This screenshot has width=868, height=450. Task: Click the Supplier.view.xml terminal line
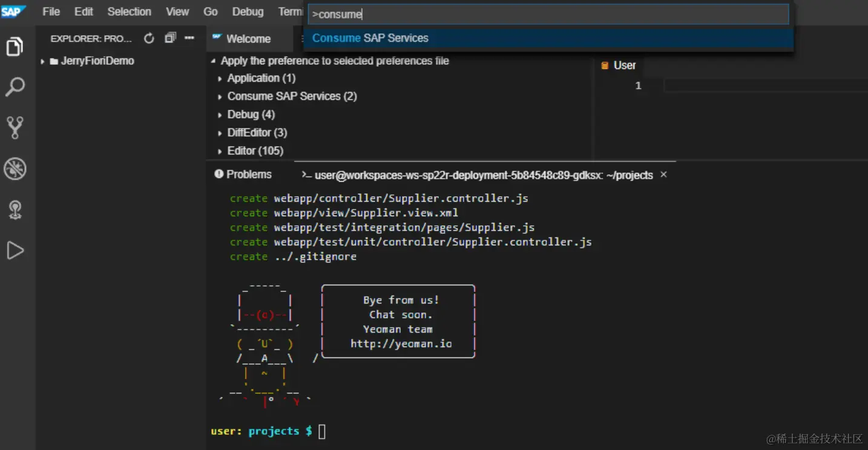point(344,213)
